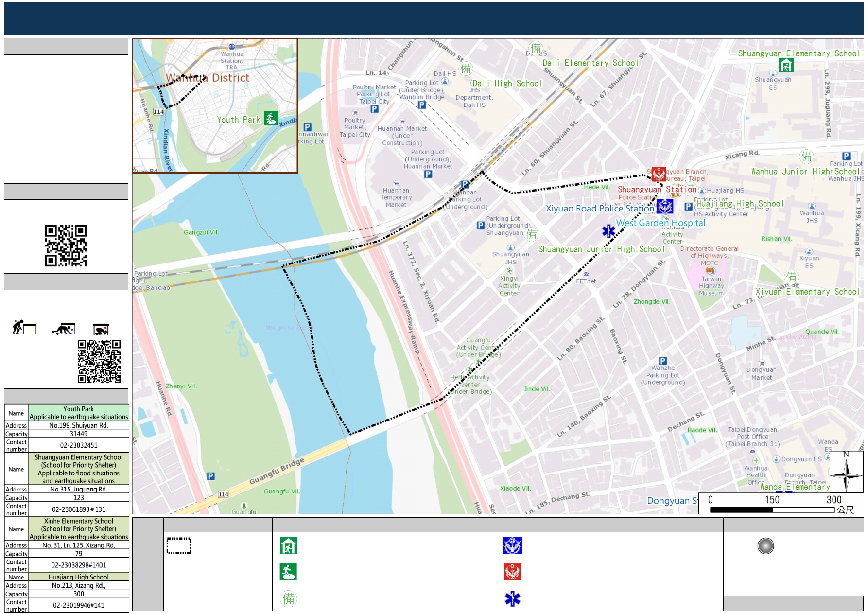
Task: Select address 'No.315, Juguang Rd.'
Action: click(79, 489)
